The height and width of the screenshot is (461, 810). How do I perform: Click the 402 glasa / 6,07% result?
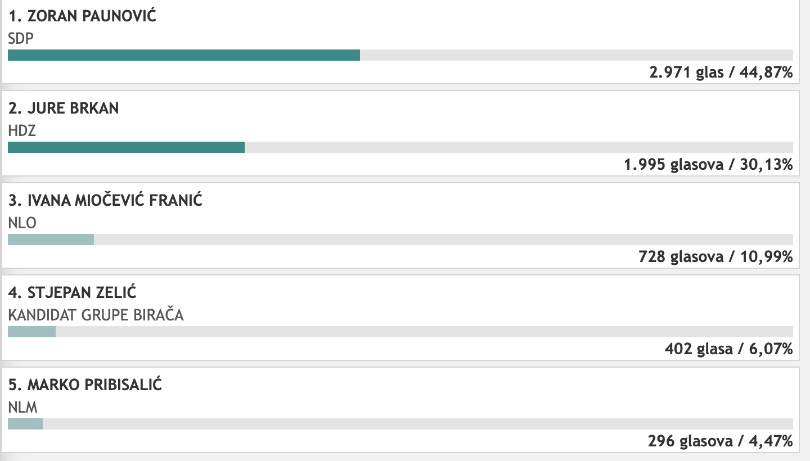(729, 349)
